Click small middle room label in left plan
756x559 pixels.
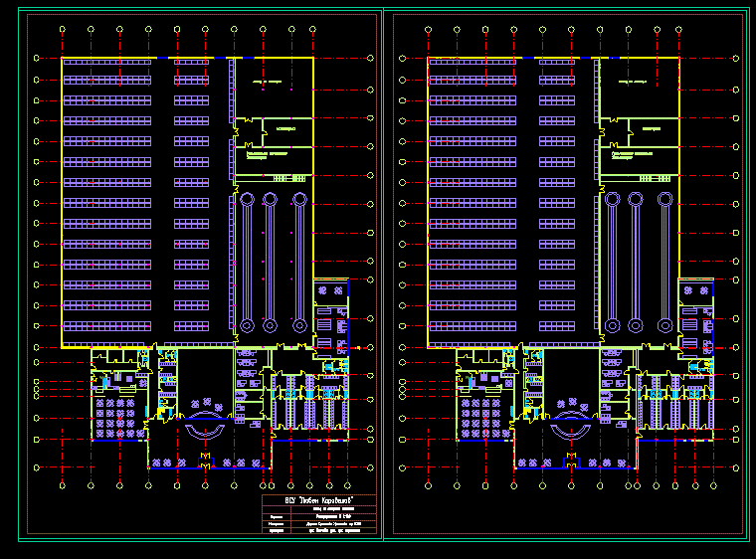285,130
